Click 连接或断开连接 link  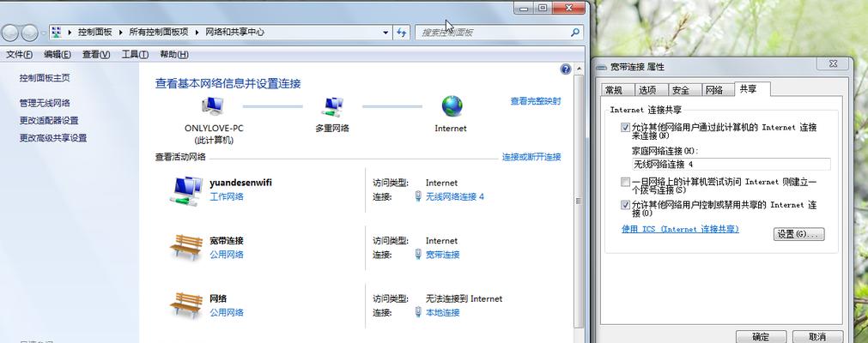(531, 157)
